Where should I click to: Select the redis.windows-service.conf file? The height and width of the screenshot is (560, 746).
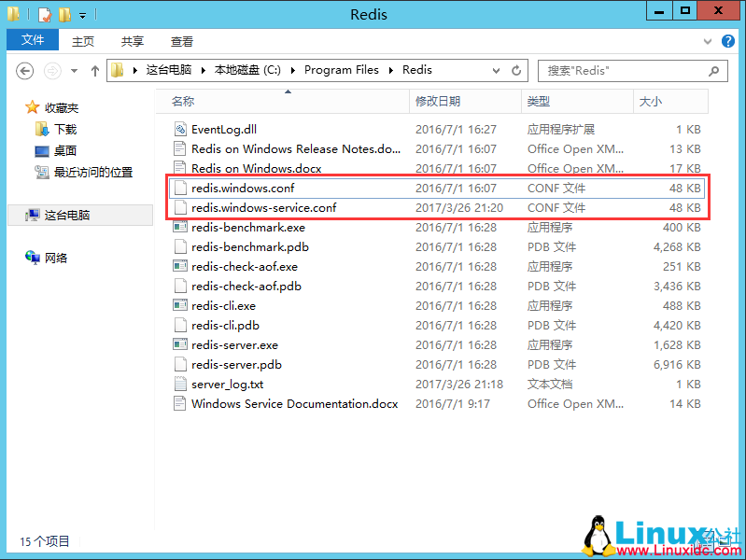263,208
